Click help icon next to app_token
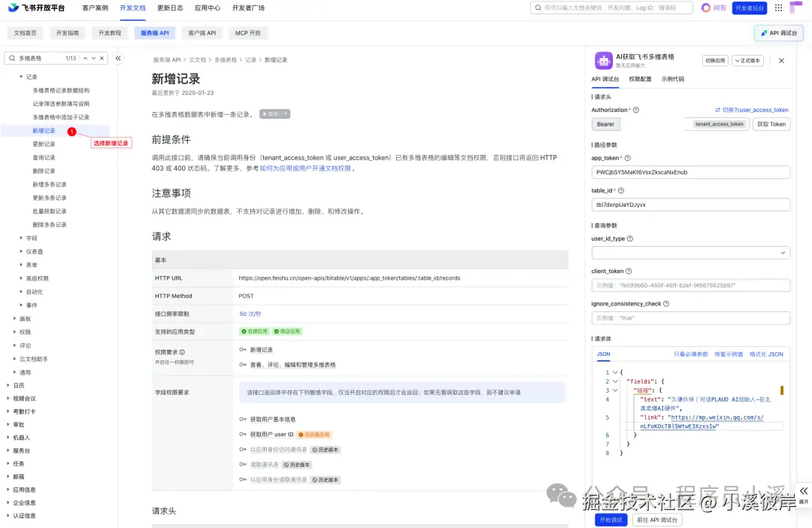 point(627,158)
